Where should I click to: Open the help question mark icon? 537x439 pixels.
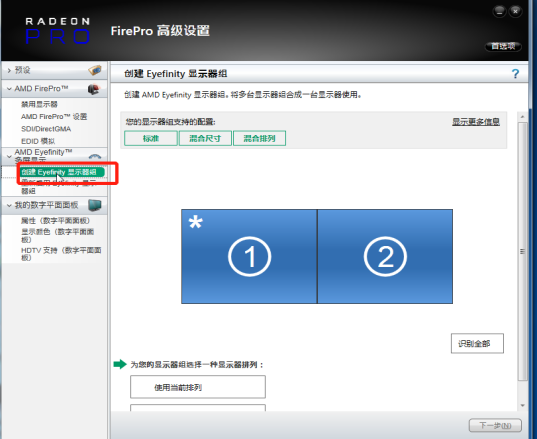(x=515, y=74)
